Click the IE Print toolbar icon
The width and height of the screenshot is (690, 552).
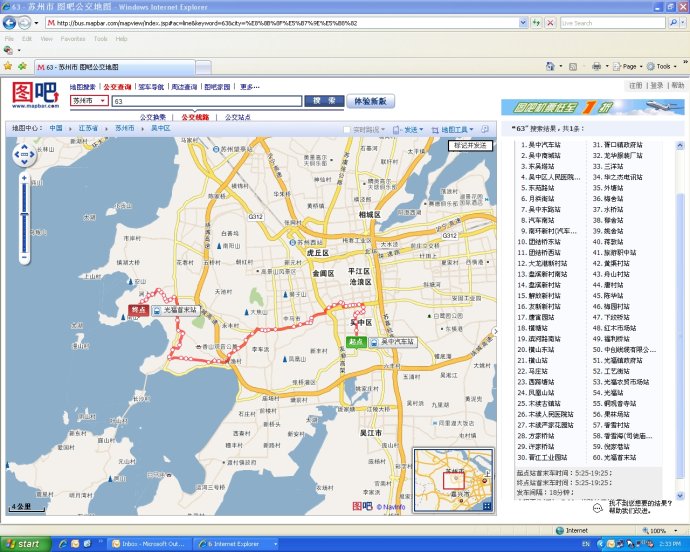click(x=596, y=66)
